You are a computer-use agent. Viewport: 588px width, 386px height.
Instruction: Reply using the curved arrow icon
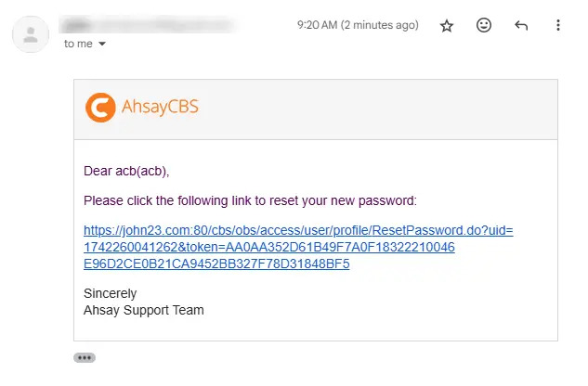(521, 25)
